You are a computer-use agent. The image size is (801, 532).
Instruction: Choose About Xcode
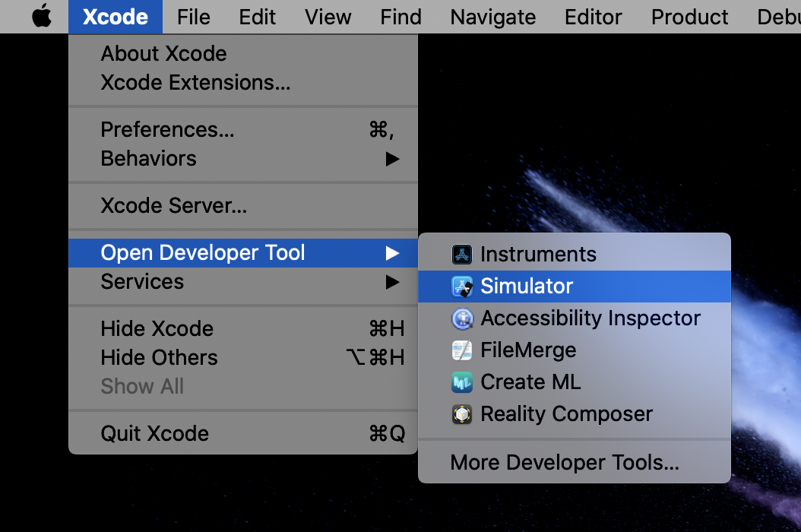click(243, 54)
